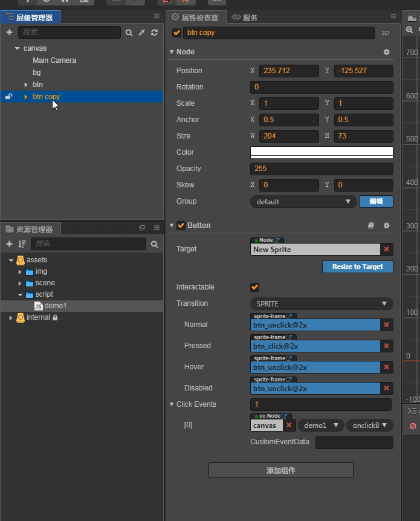Click the add asset plus icon
The image size is (420, 521).
pyautogui.click(x=9, y=244)
